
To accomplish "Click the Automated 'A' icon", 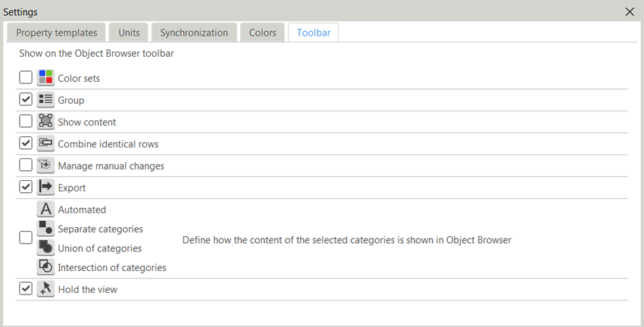I will (x=45, y=210).
